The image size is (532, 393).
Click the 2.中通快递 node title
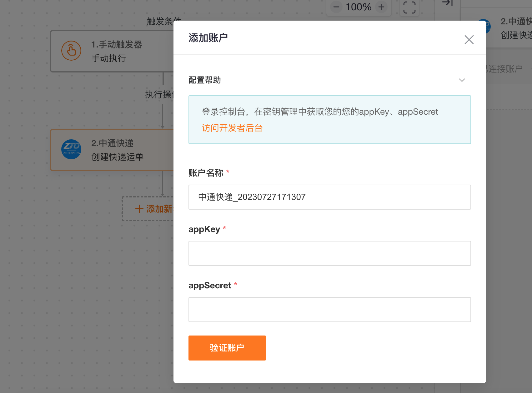[112, 143]
